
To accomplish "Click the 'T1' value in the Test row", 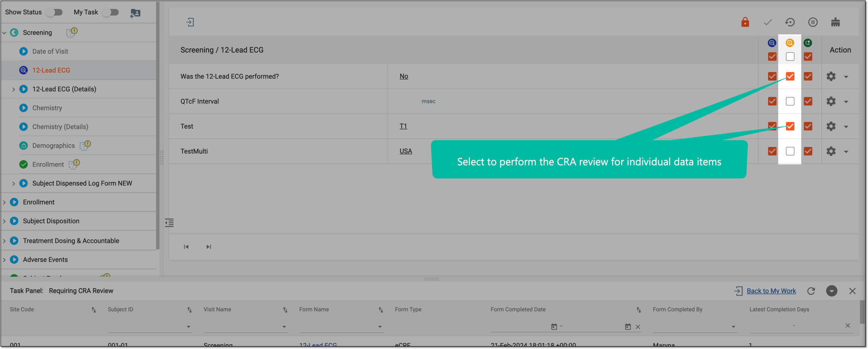I will tap(403, 126).
